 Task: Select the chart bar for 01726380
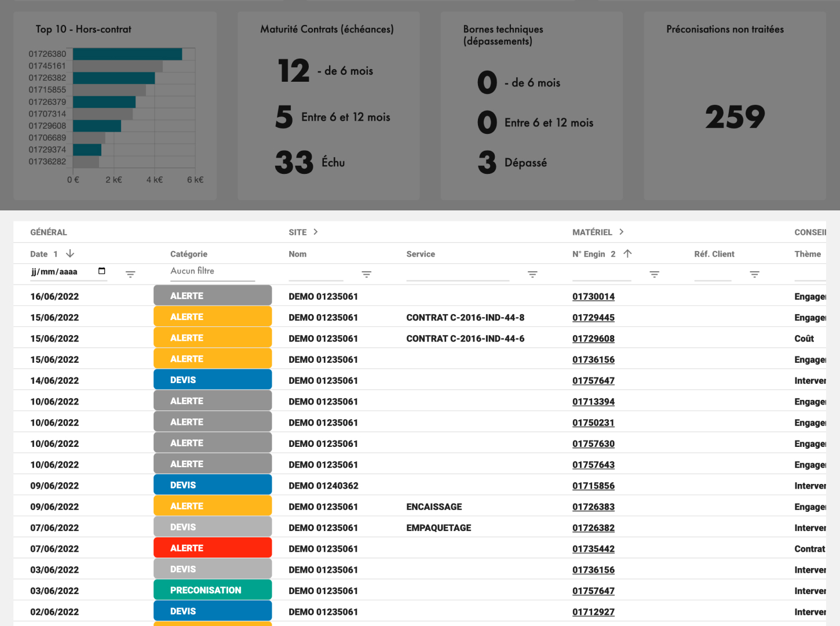coord(127,54)
